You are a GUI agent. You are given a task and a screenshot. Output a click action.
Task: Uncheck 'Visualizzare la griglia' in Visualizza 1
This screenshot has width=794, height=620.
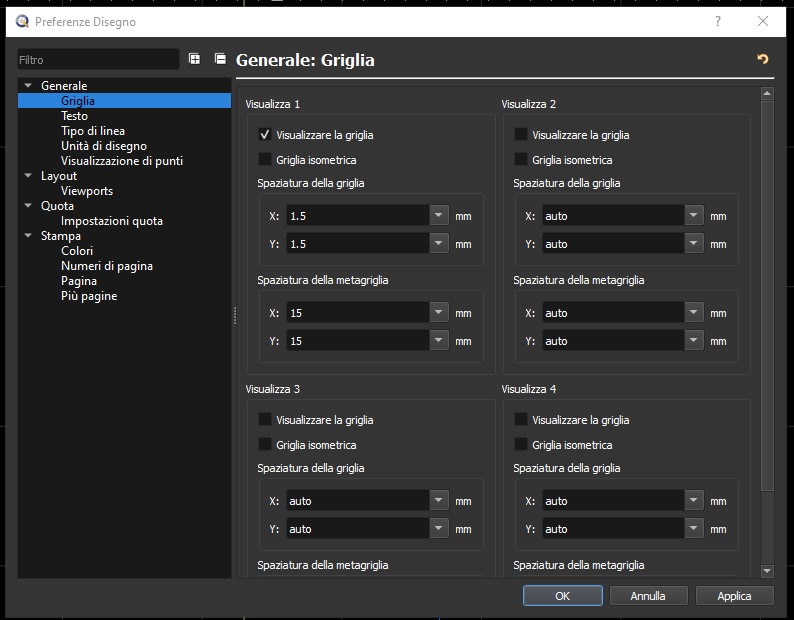[265, 134]
